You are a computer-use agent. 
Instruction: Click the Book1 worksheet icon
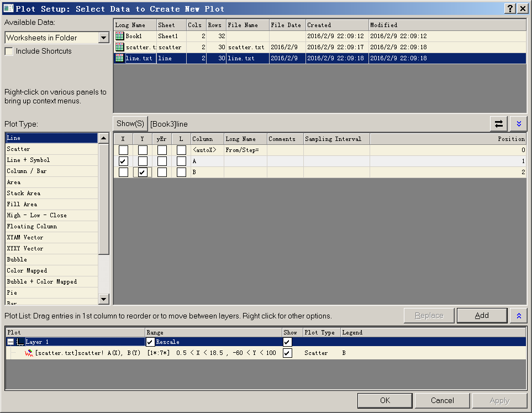(x=119, y=36)
